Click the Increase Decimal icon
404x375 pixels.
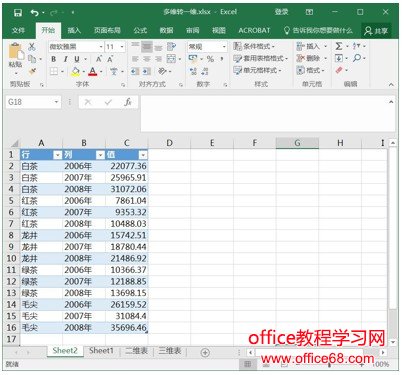click(193, 71)
